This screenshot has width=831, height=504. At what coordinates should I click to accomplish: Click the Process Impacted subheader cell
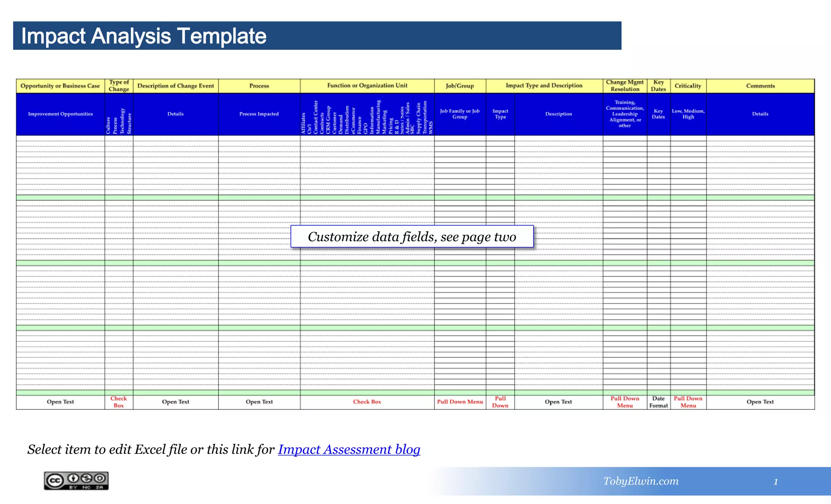tap(259, 114)
